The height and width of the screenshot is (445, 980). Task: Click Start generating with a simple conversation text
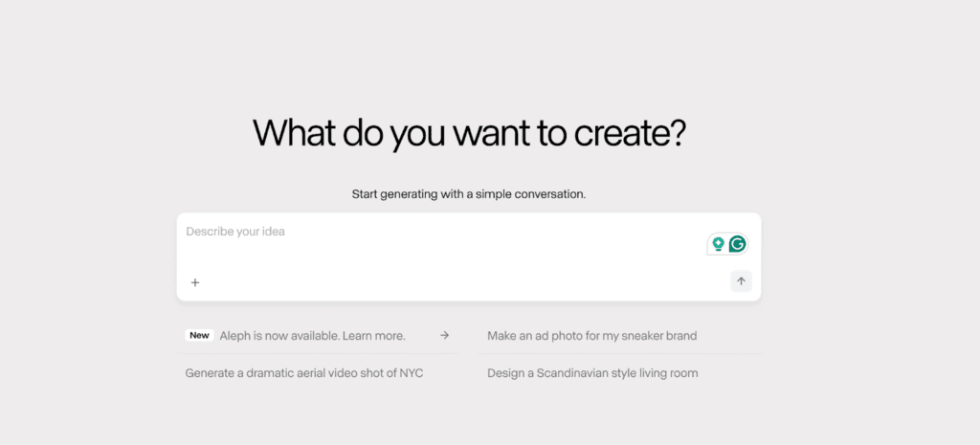tap(469, 193)
